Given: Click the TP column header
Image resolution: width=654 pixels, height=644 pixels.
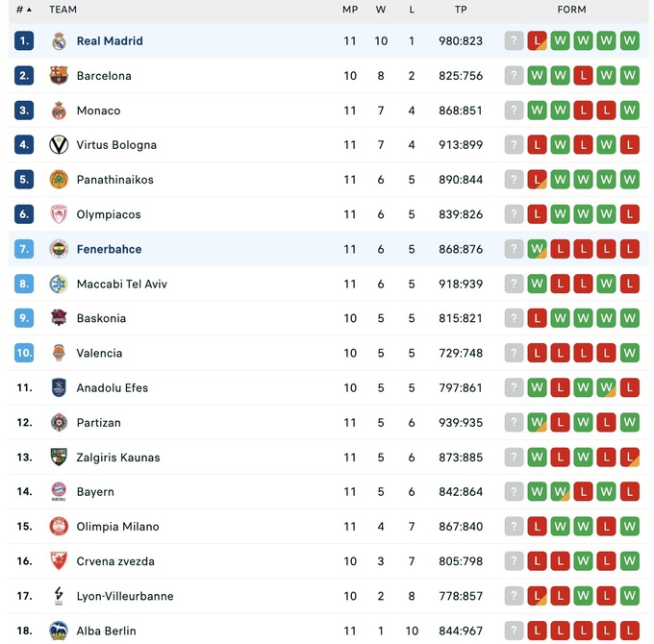Looking at the screenshot, I should pos(461,10).
